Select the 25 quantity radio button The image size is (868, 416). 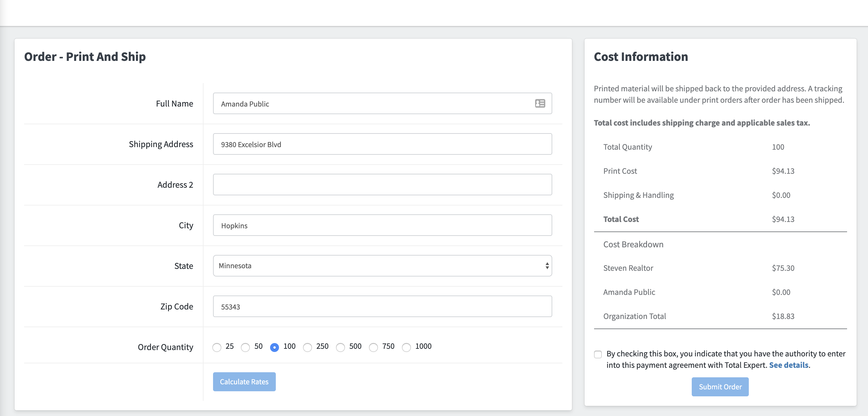click(x=217, y=347)
